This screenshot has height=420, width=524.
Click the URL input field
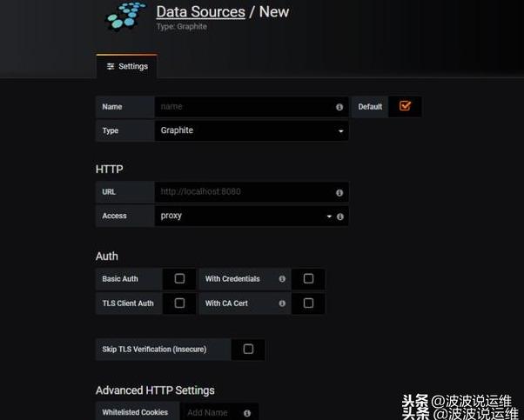[x=252, y=192]
